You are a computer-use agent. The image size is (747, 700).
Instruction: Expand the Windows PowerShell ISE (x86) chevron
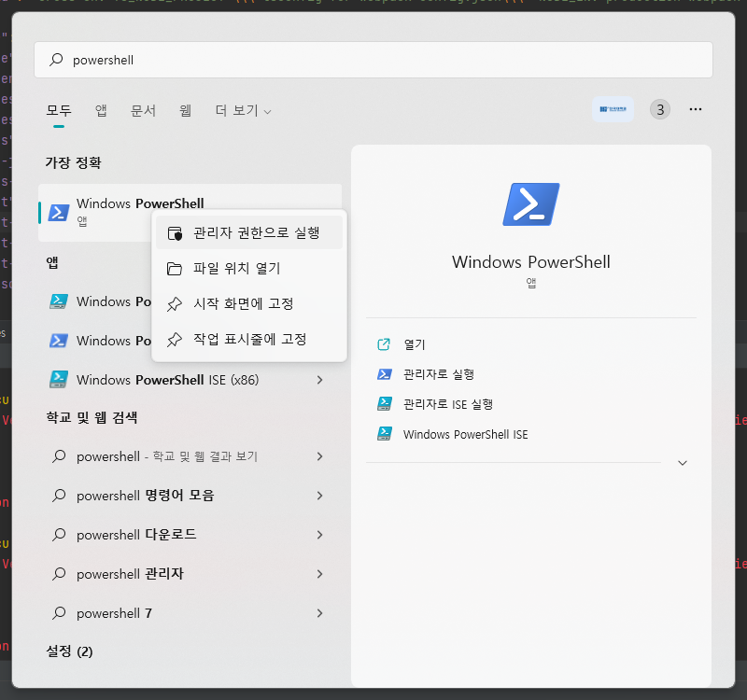(x=319, y=380)
